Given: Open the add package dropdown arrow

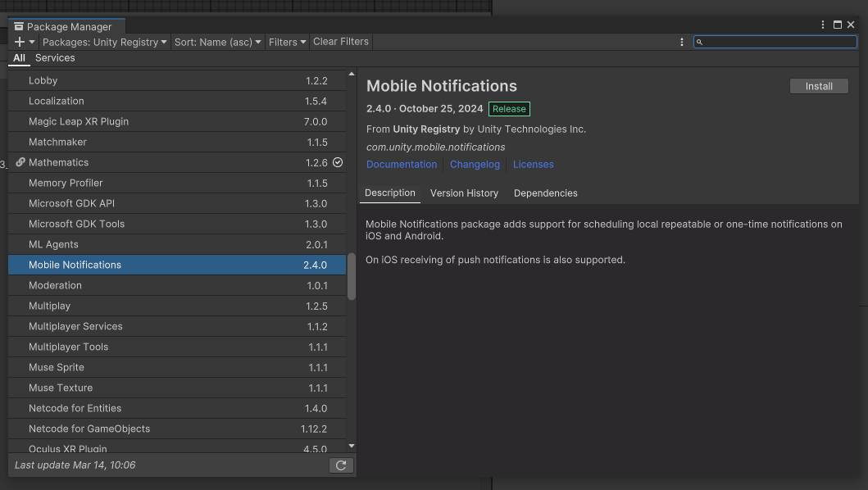Looking at the screenshot, I should (32, 42).
